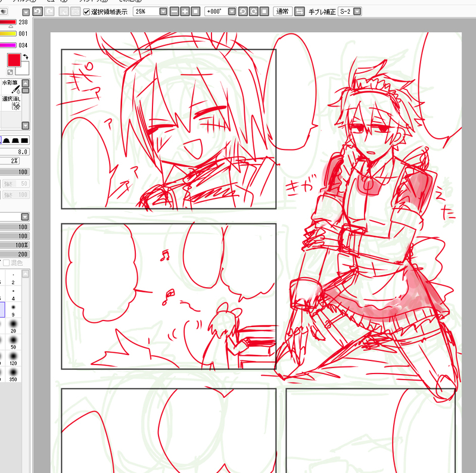
Task: Click the slider showing 200
Action: (14, 254)
